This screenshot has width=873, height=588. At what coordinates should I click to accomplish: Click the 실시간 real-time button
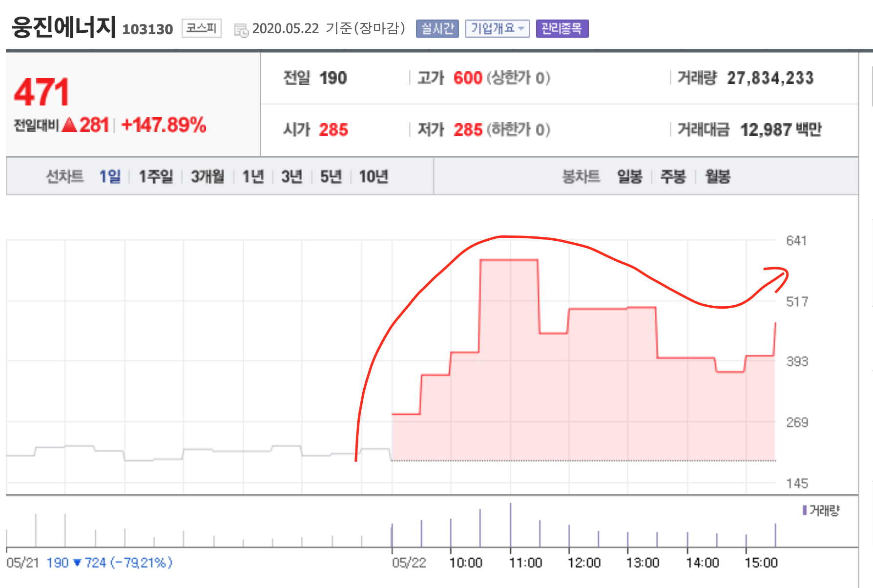click(x=437, y=28)
